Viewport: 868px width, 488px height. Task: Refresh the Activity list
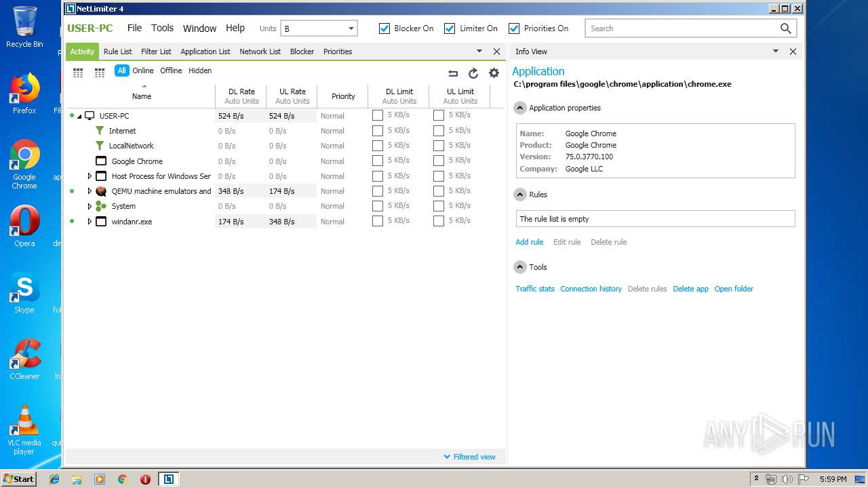click(473, 73)
